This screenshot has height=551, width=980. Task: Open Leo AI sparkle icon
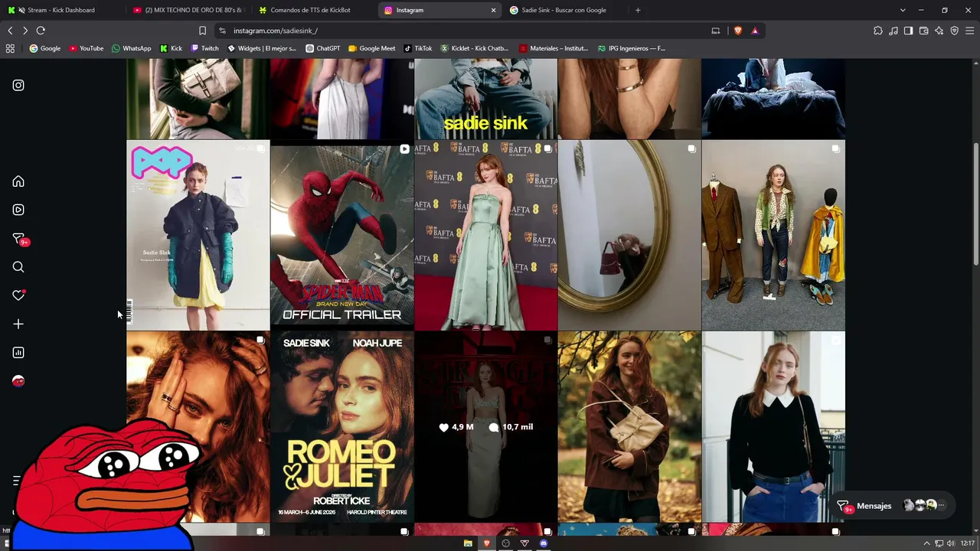coord(939,31)
